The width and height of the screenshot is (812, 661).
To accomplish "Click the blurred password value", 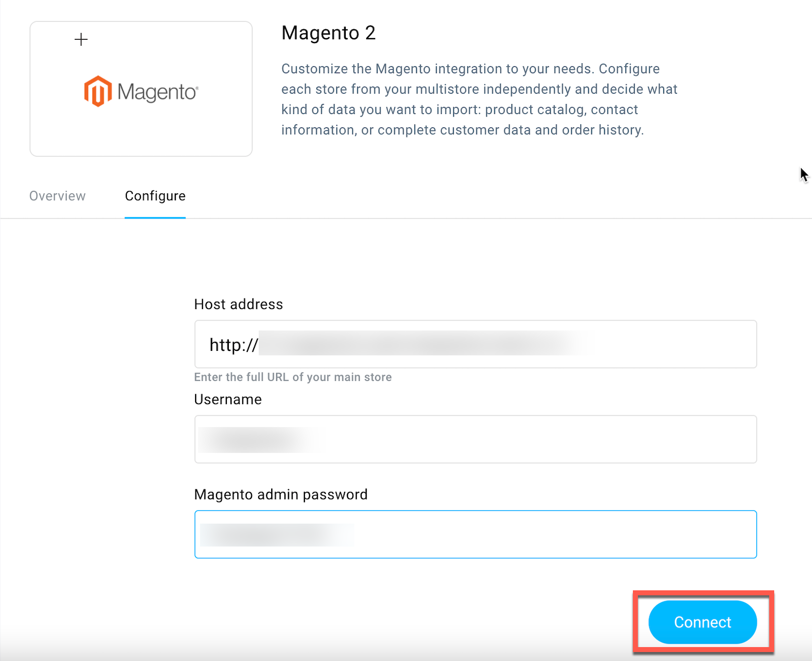I will pyautogui.click(x=277, y=535).
